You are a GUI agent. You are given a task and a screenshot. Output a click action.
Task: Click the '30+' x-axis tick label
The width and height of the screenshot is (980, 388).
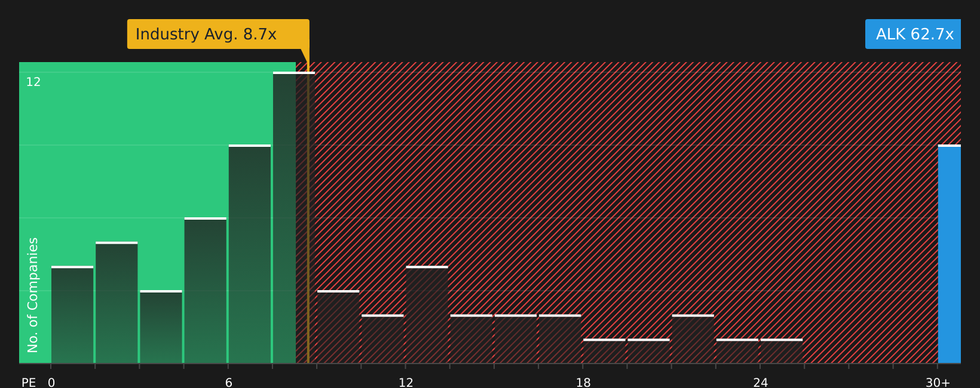938,383
